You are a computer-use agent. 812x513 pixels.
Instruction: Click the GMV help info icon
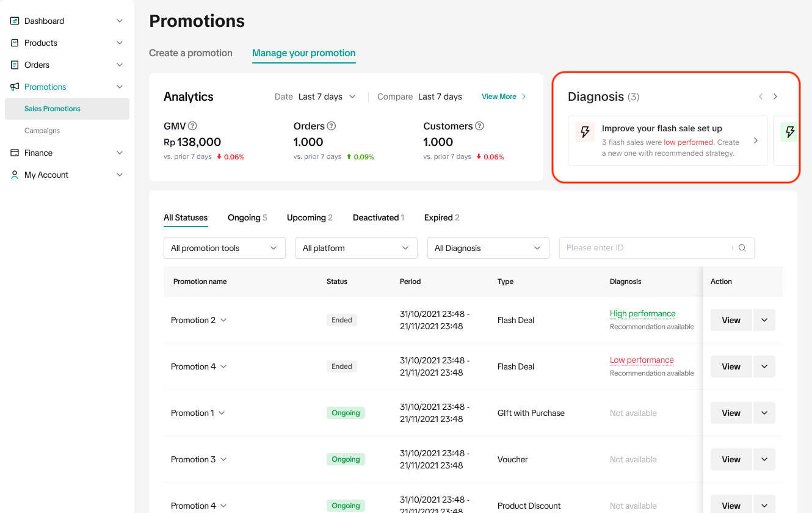(x=192, y=126)
